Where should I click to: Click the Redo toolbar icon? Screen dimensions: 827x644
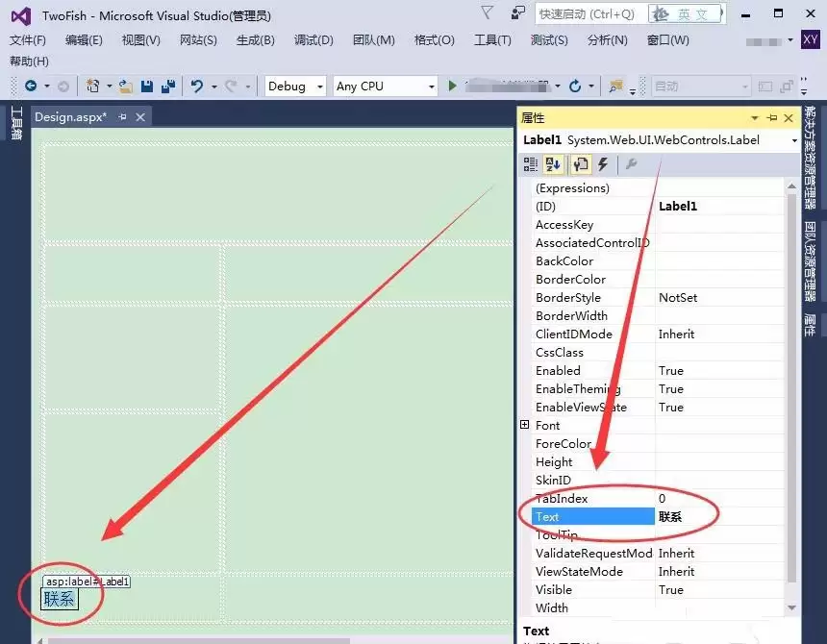(229, 87)
